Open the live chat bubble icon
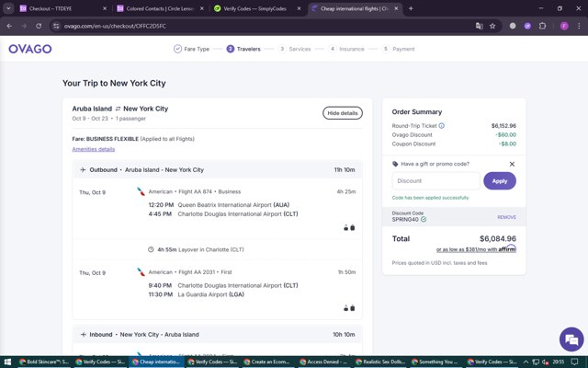 [x=571, y=339]
